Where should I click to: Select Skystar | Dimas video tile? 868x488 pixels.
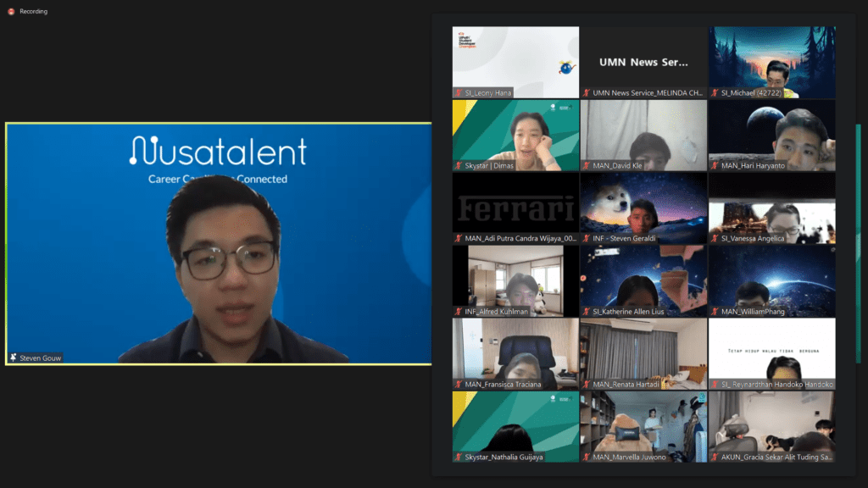point(515,135)
